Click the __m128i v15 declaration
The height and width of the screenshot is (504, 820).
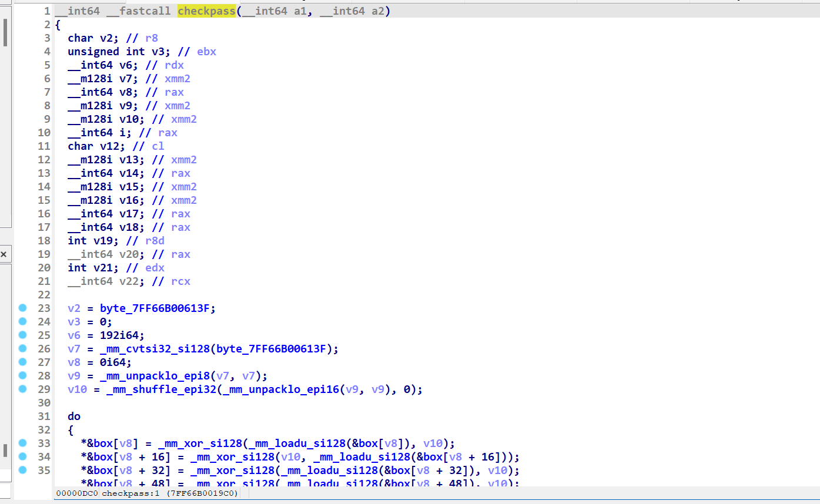(106, 187)
